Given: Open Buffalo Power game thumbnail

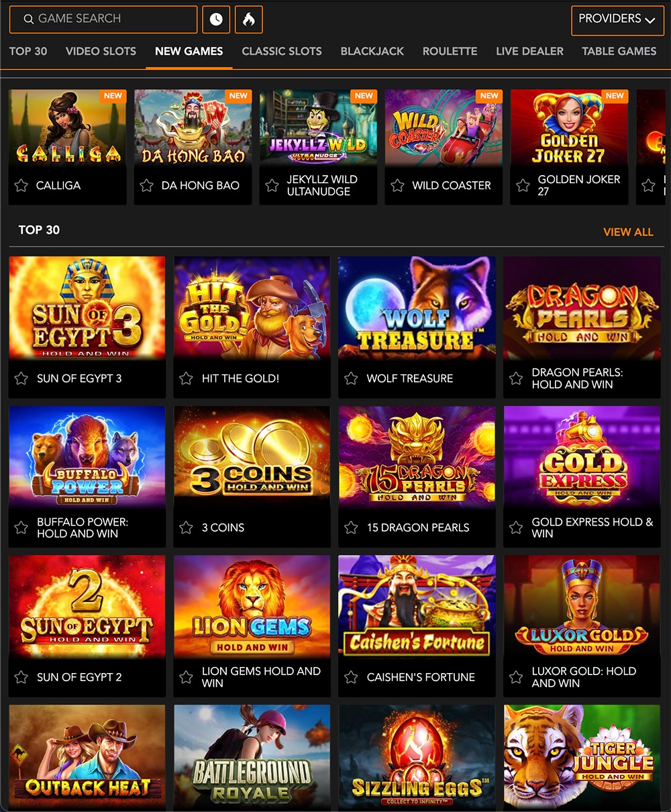Looking at the screenshot, I should (x=87, y=456).
